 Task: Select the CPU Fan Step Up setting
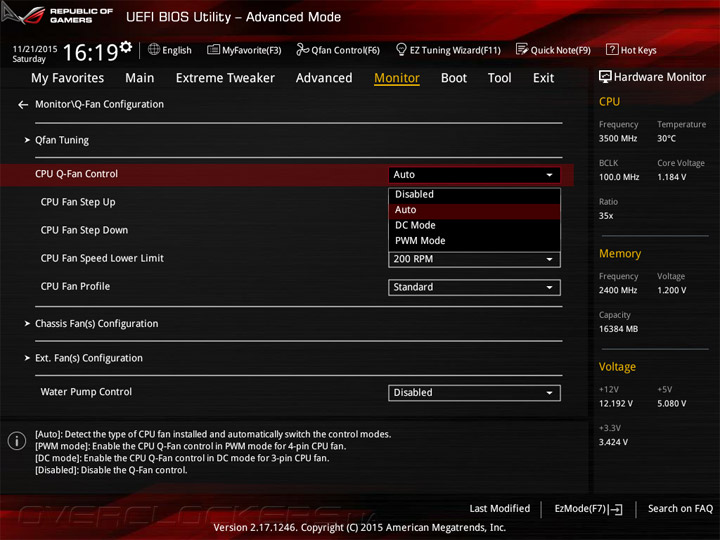(x=78, y=202)
